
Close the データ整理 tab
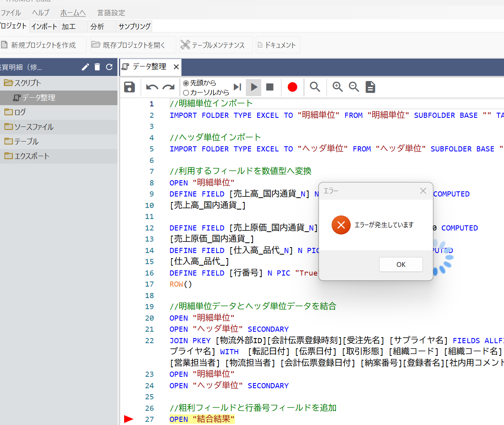click(x=176, y=67)
